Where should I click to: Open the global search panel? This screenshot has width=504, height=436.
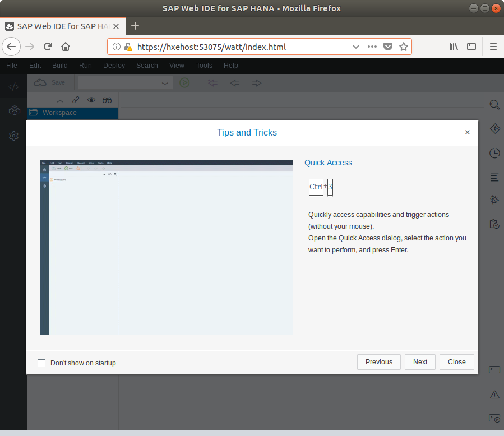pos(494,104)
